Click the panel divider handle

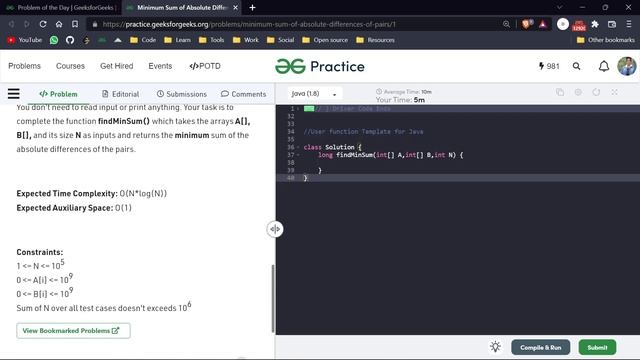(x=275, y=229)
